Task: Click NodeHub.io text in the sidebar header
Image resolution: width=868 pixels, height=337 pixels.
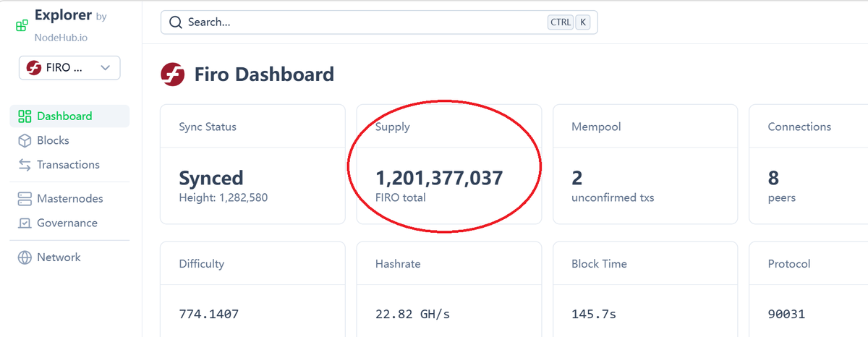Action: [61, 37]
